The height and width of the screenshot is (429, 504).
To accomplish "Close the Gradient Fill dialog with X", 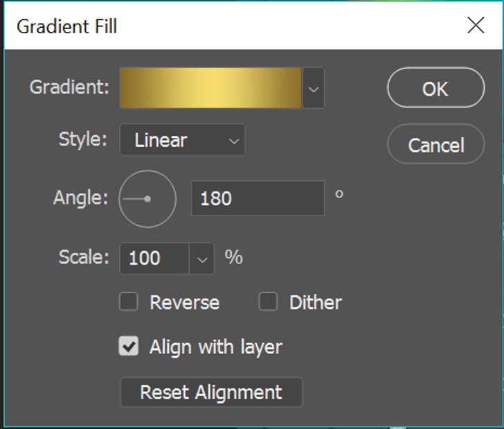I will click(476, 26).
